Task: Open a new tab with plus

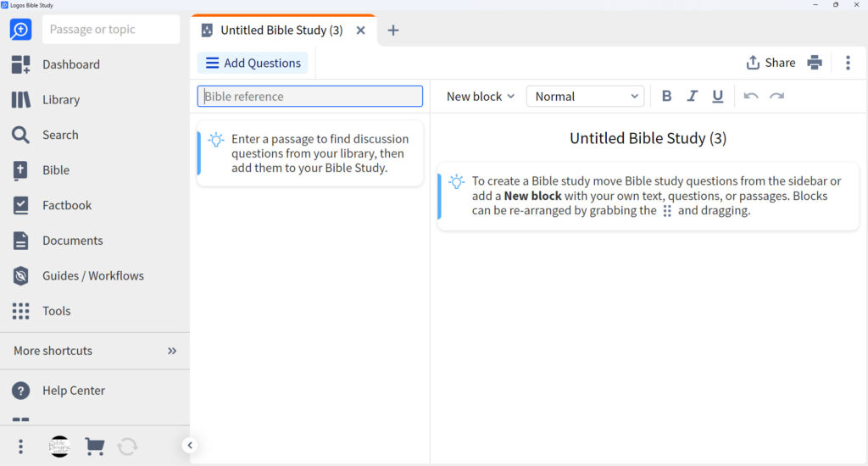Action: 393,31
